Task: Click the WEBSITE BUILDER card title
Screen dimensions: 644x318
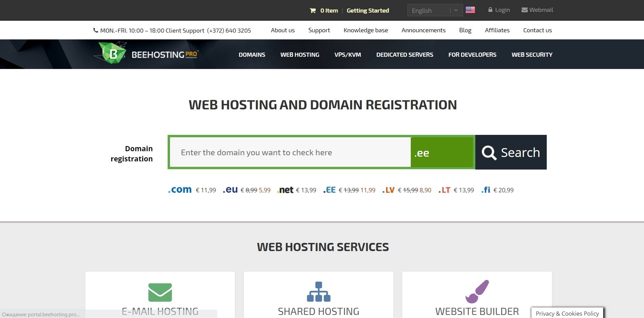Action: [477, 311]
